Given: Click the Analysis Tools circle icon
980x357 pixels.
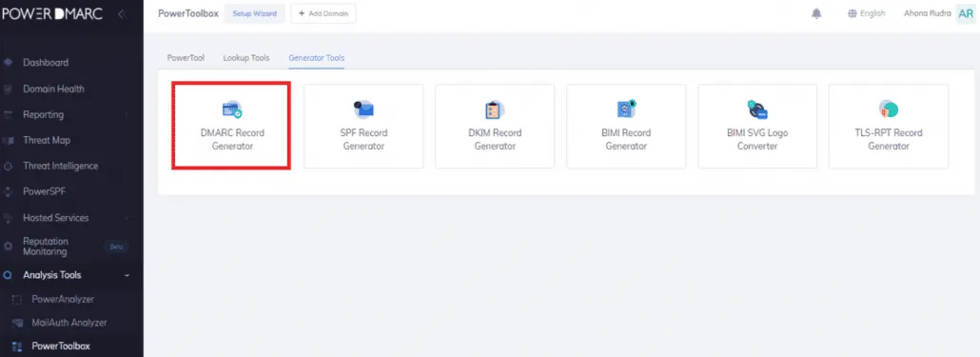Looking at the screenshot, I should tap(9, 275).
